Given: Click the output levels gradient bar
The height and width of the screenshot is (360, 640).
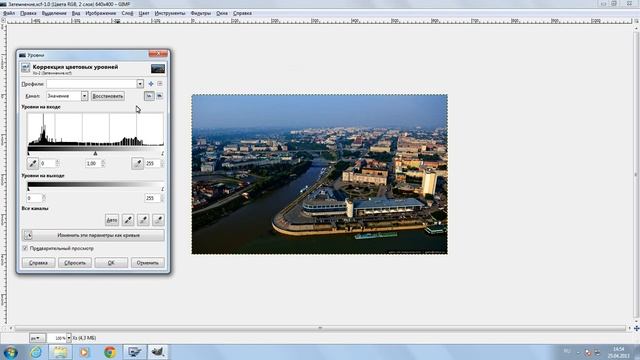Looking at the screenshot, I should [x=96, y=185].
